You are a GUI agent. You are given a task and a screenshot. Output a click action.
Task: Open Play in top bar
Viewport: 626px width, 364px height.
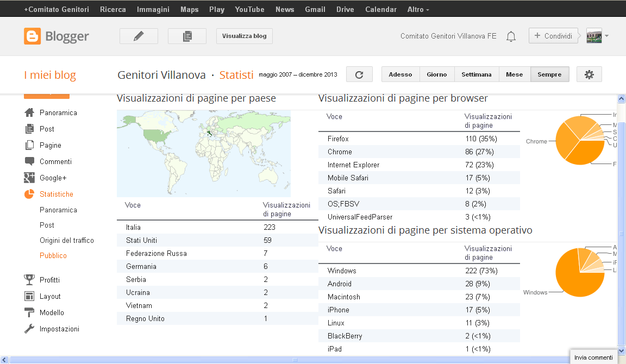(217, 9)
